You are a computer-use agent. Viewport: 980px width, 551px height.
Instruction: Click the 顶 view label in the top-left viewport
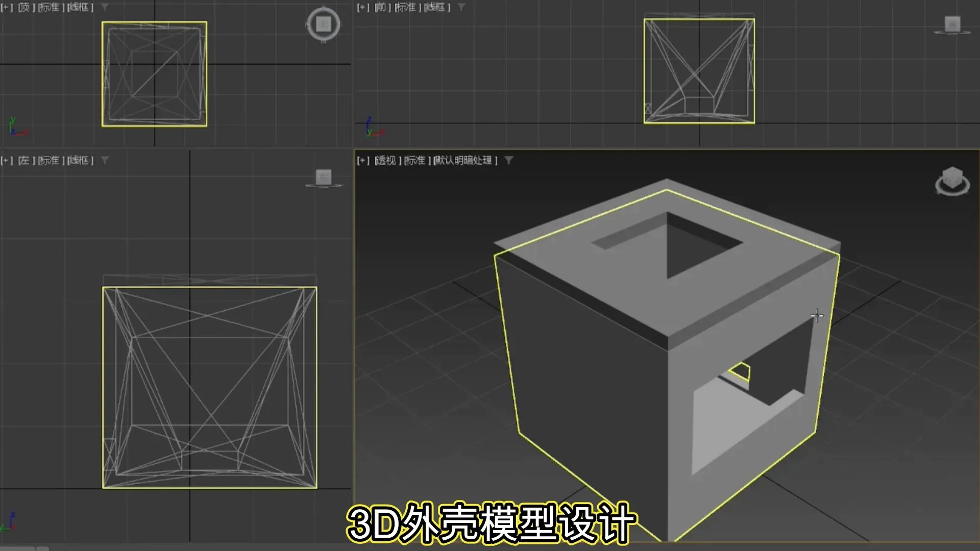[24, 7]
